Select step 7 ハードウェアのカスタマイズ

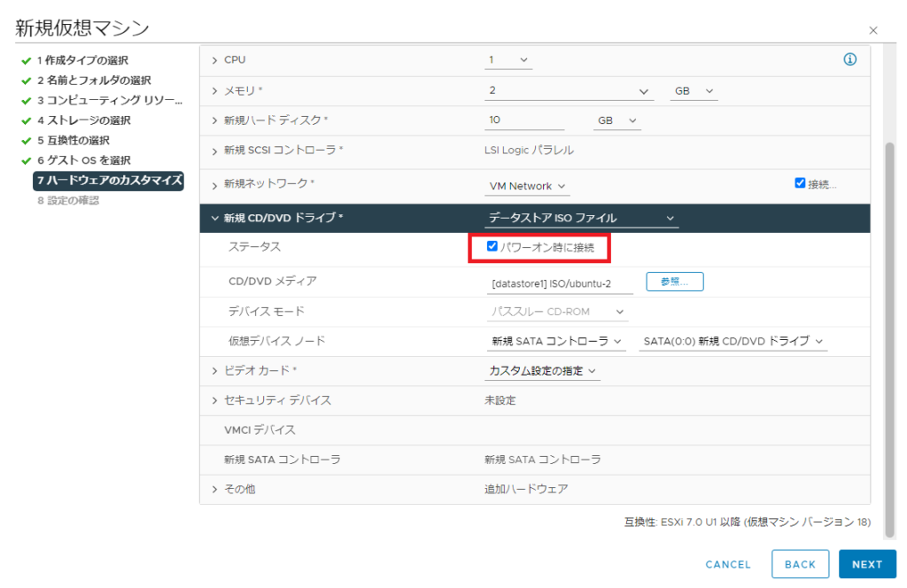pyautogui.click(x=109, y=181)
